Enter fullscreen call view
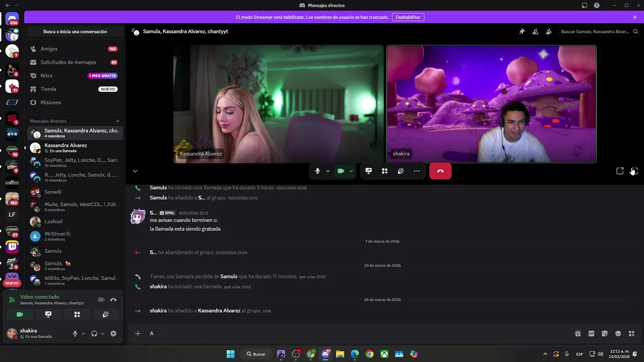Screen dimensions: 644x362 pyautogui.click(x=634, y=171)
